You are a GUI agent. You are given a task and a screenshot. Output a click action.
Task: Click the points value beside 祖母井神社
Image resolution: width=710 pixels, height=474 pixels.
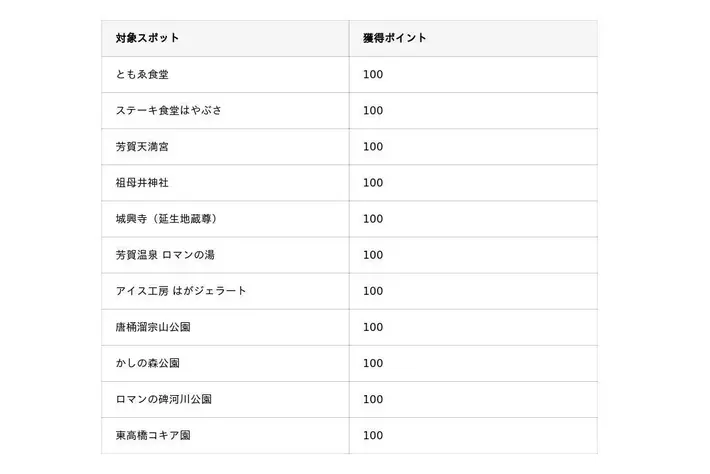[x=373, y=183]
